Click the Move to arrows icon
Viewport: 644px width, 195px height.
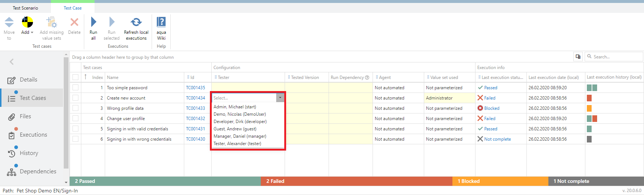(9, 22)
